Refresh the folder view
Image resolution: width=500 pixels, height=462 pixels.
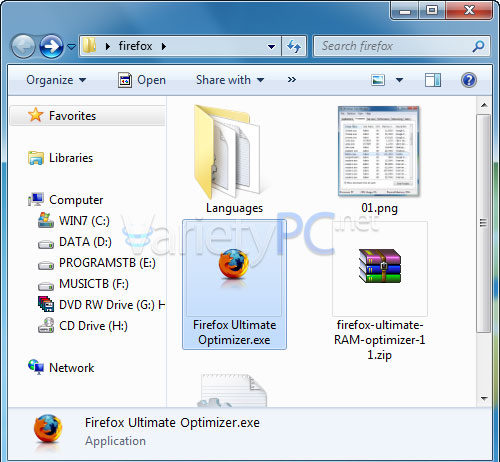294,46
